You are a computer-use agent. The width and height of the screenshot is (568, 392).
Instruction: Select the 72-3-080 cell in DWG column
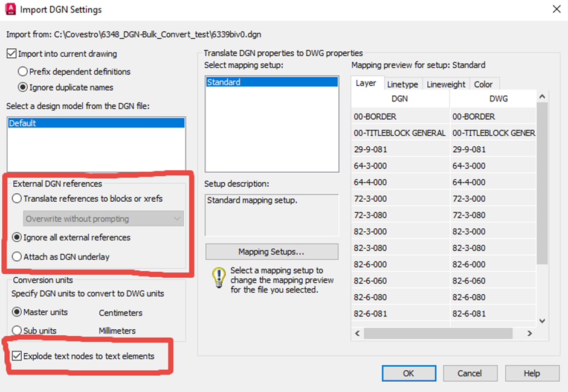[492, 215]
